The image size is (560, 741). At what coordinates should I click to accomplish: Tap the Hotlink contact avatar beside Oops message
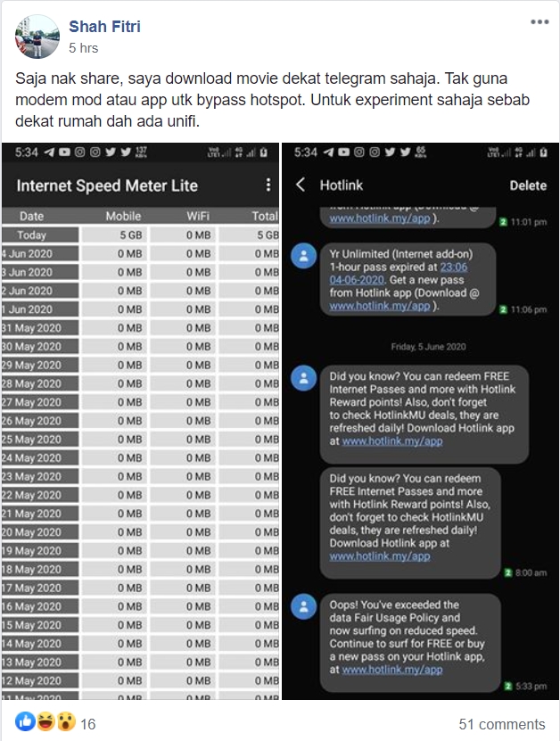(304, 608)
